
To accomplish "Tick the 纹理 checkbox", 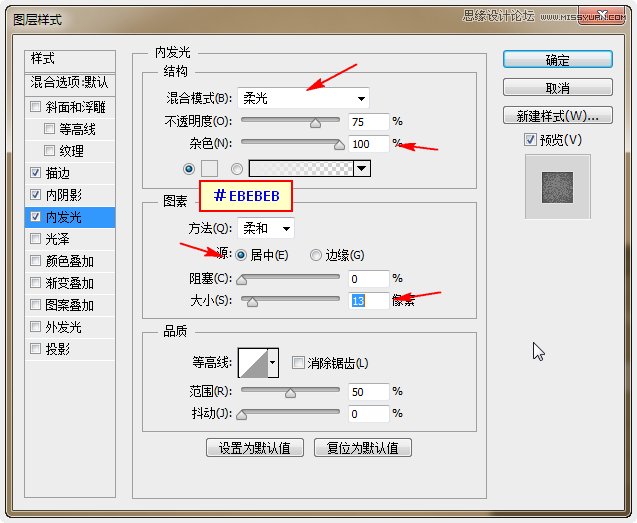I will coord(49,151).
